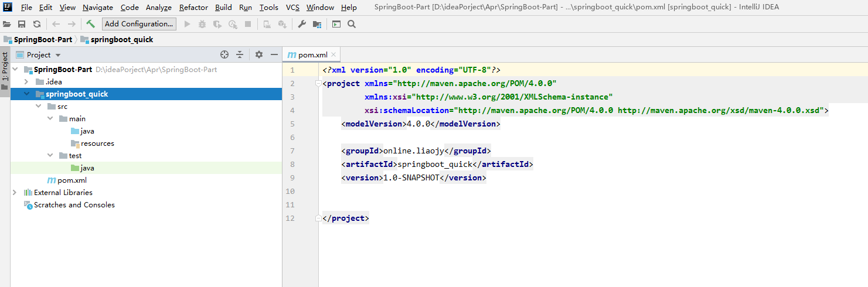Click the AVD device manager icon
The height and width of the screenshot is (287, 868).
click(267, 24)
